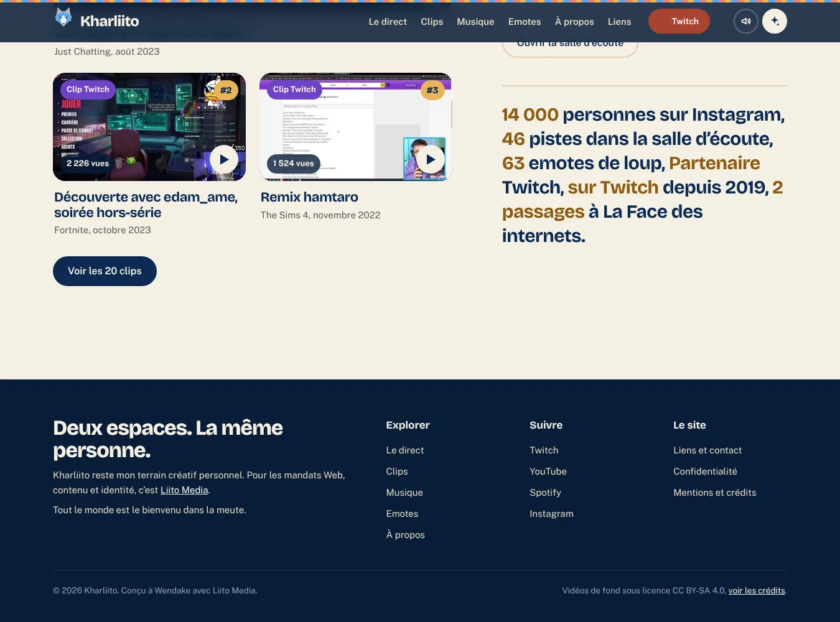Play the Remix hamtaro clip

431,160
